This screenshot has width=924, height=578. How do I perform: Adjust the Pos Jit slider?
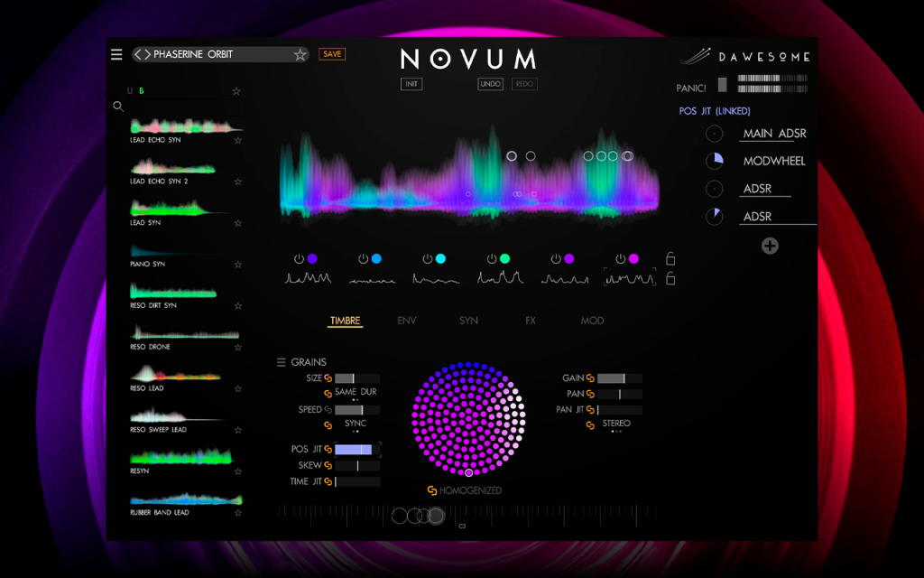coord(357,450)
